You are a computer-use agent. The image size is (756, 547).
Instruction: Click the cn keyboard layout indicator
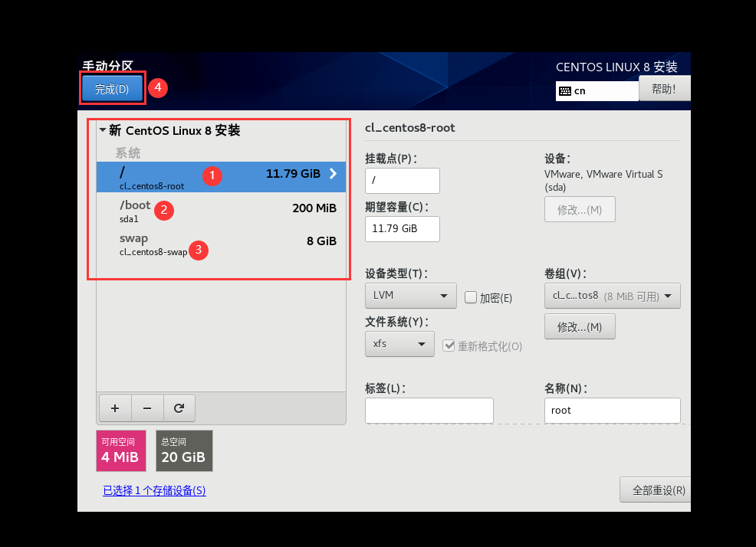597,91
